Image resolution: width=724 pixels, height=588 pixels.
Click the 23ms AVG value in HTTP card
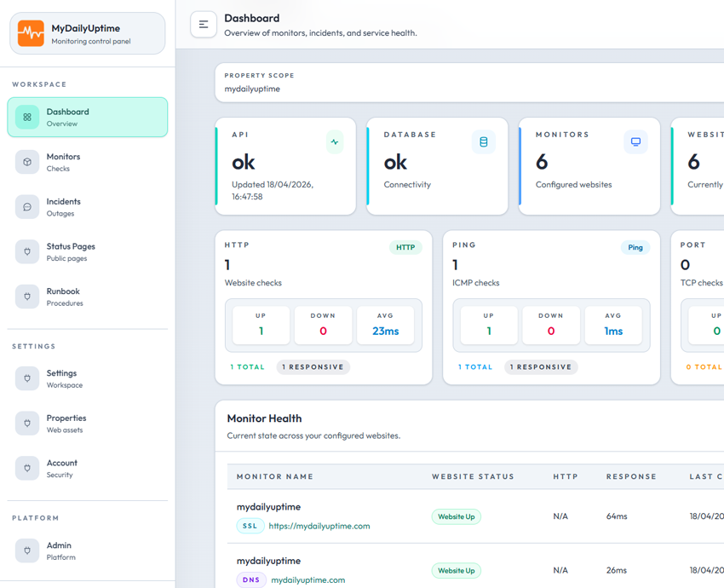[x=386, y=331]
